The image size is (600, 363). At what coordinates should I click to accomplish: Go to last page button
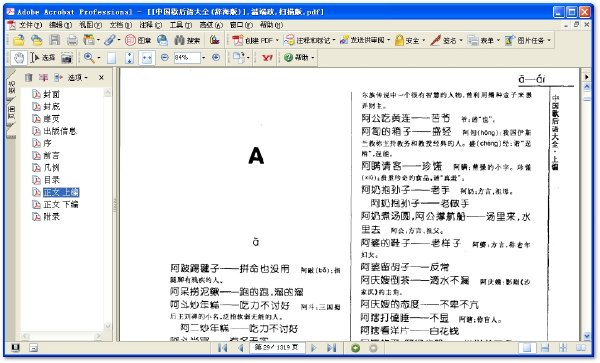coord(331,348)
